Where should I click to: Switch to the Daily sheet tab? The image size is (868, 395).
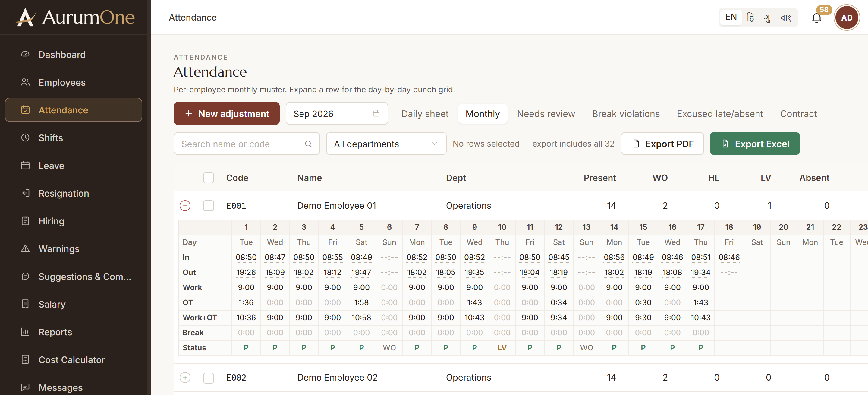[x=425, y=114]
